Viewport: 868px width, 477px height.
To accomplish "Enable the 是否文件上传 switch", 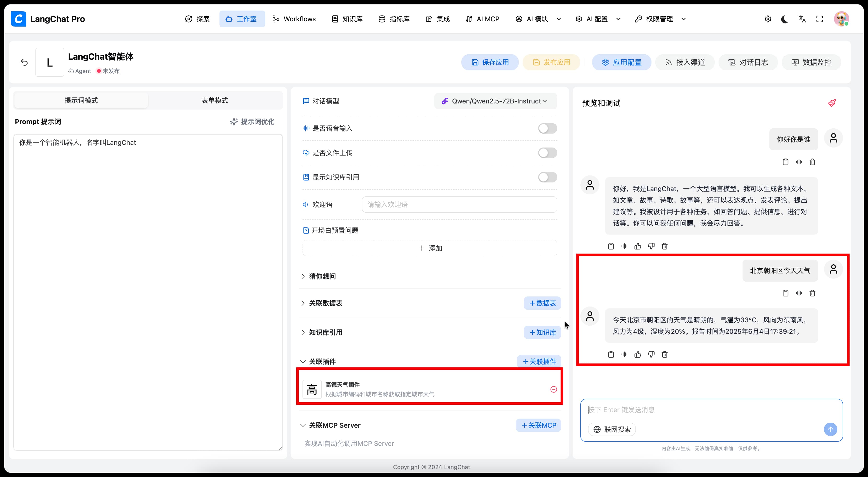I will click(548, 153).
